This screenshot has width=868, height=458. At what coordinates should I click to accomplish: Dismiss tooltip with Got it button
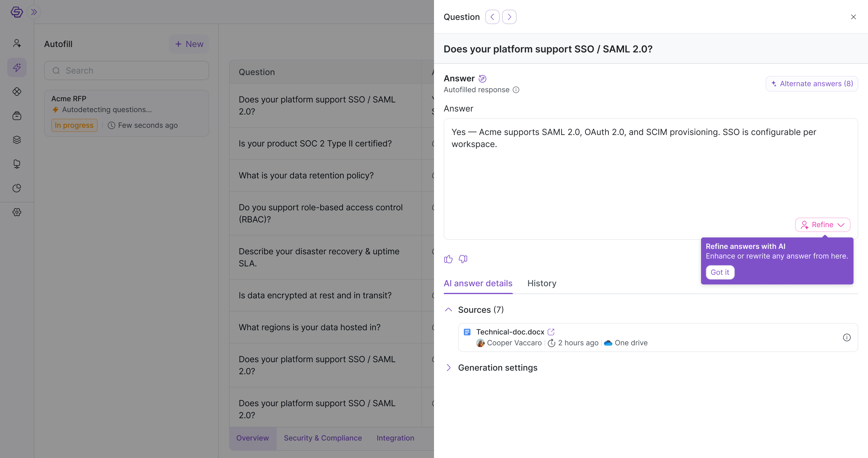(x=720, y=272)
